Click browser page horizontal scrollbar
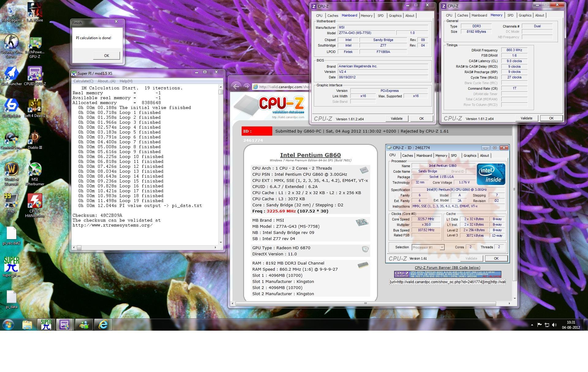Screen dimensions: 588x372 (365, 303)
